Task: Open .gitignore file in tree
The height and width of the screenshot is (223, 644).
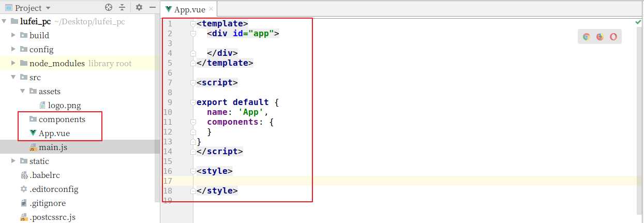Action: point(43,203)
